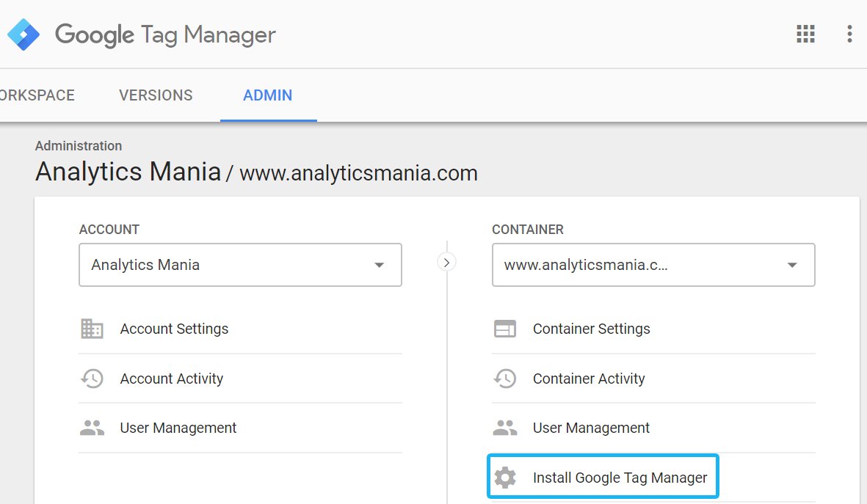867x504 pixels.
Task: Click the Install Google Tag Manager gear icon
Action: tap(505, 478)
